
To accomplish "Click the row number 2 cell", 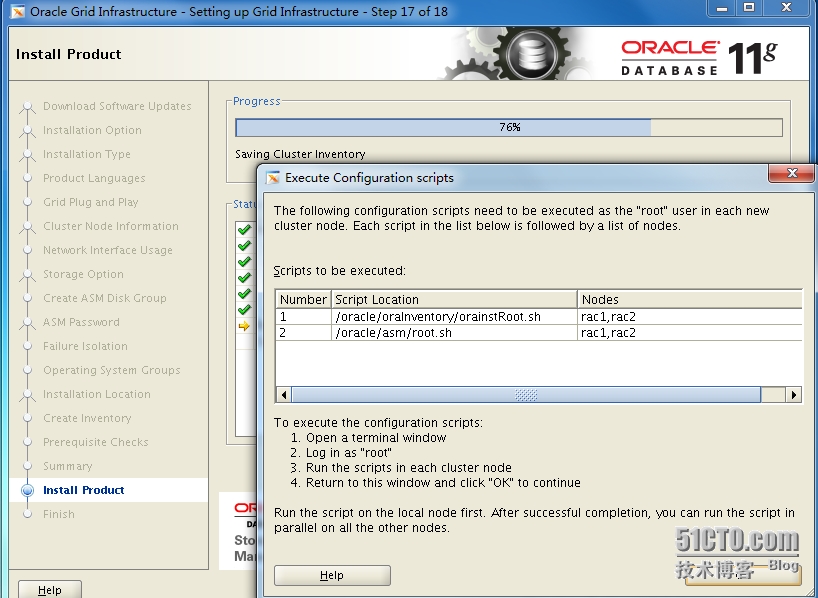I will 303,333.
